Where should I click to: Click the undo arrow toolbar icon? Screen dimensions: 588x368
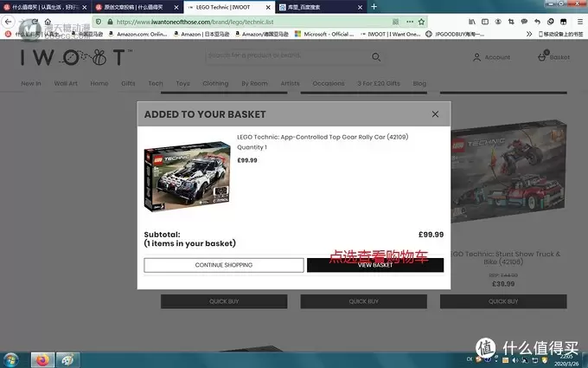coord(537,22)
